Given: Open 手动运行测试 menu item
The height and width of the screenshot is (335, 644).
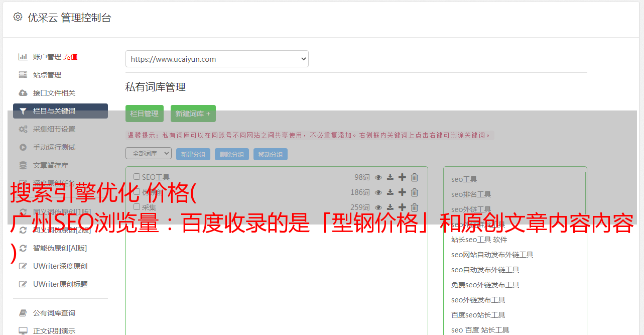Looking at the screenshot, I should [x=54, y=147].
